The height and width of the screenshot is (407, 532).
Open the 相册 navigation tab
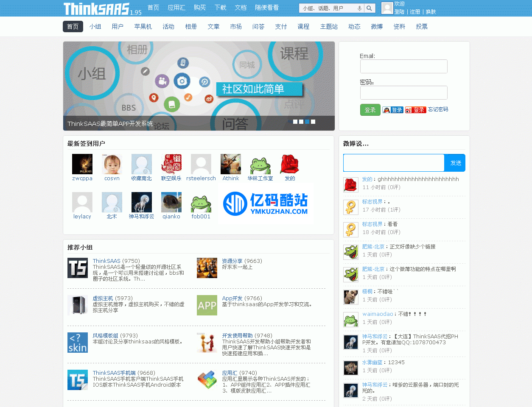pyautogui.click(x=191, y=26)
